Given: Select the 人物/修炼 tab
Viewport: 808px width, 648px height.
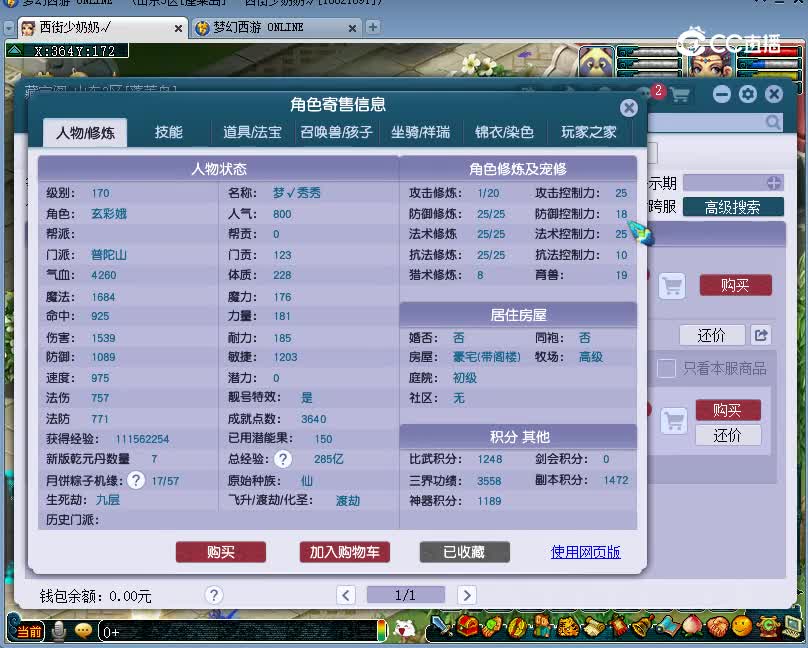Looking at the screenshot, I should 85,133.
